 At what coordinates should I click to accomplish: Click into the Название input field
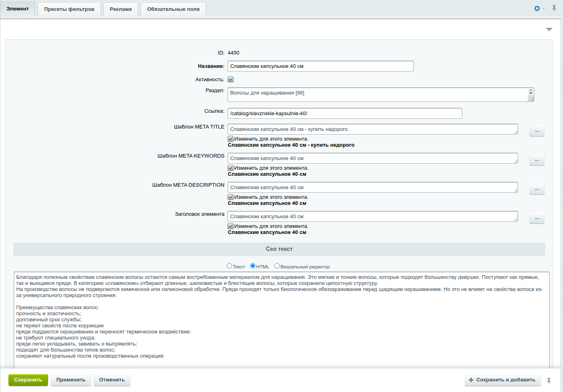click(320, 66)
